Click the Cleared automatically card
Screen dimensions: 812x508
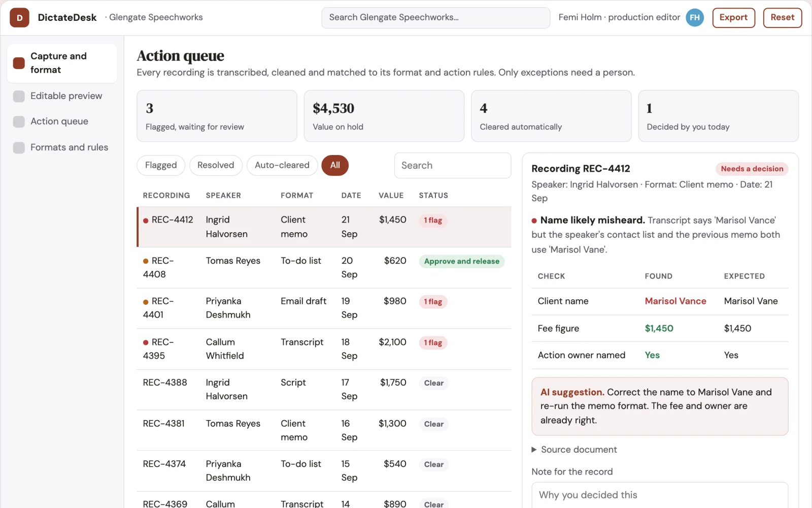click(551, 116)
